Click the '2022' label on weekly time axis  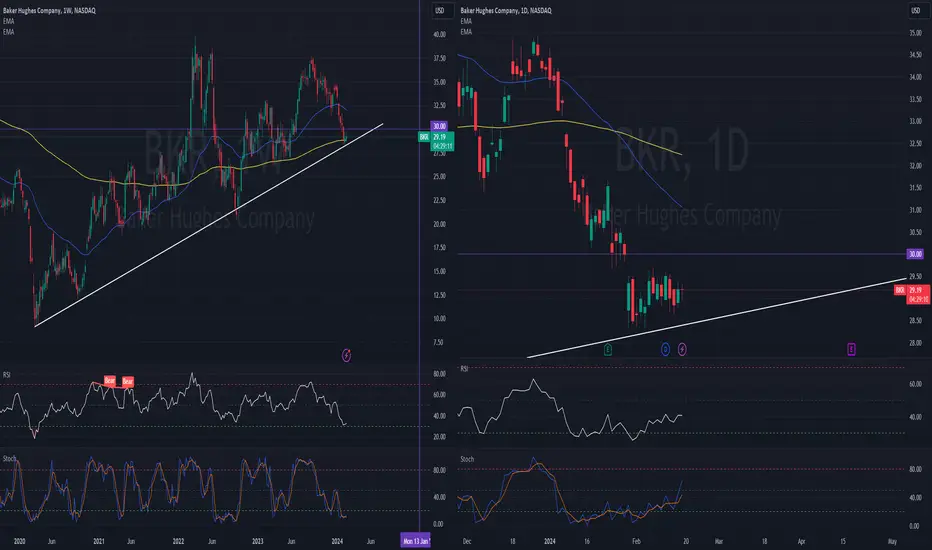coord(178,542)
